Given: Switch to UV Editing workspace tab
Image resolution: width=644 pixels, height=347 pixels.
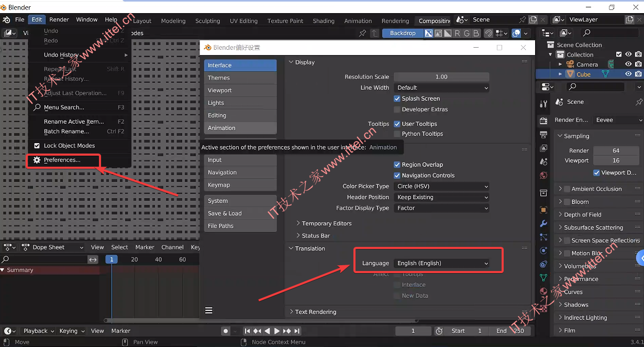Looking at the screenshot, I should (243, 21).
